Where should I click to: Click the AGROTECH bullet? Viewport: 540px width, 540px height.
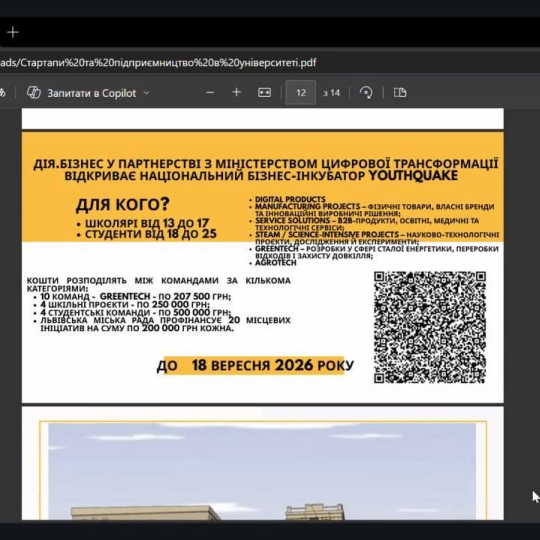[x=276, y=263]
